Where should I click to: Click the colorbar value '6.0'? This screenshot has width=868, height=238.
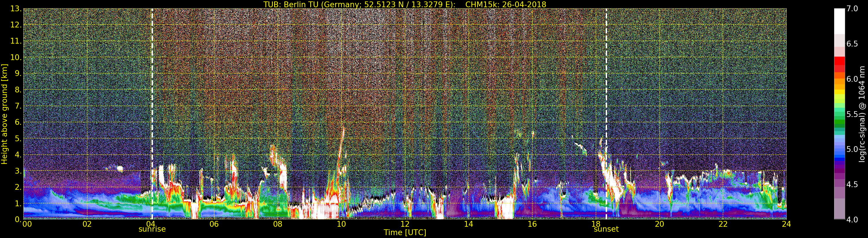click(852, 79)
